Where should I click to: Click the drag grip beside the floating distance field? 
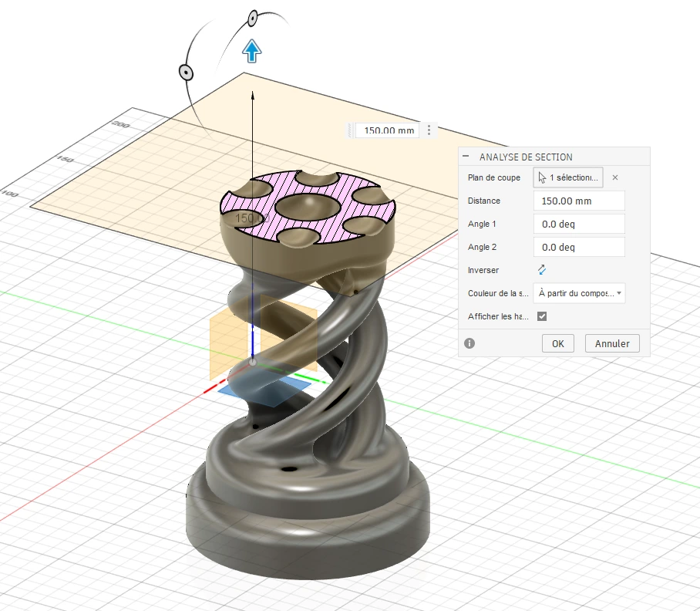(351, 130)
